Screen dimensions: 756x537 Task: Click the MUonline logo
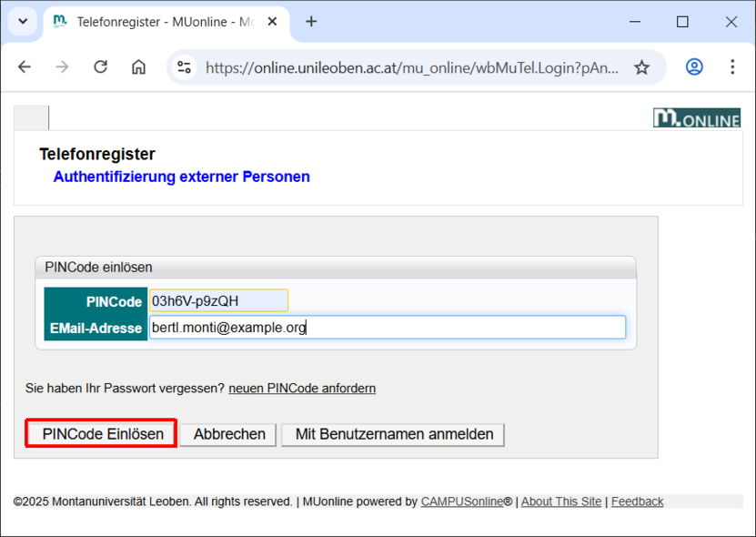pos(696,117)
